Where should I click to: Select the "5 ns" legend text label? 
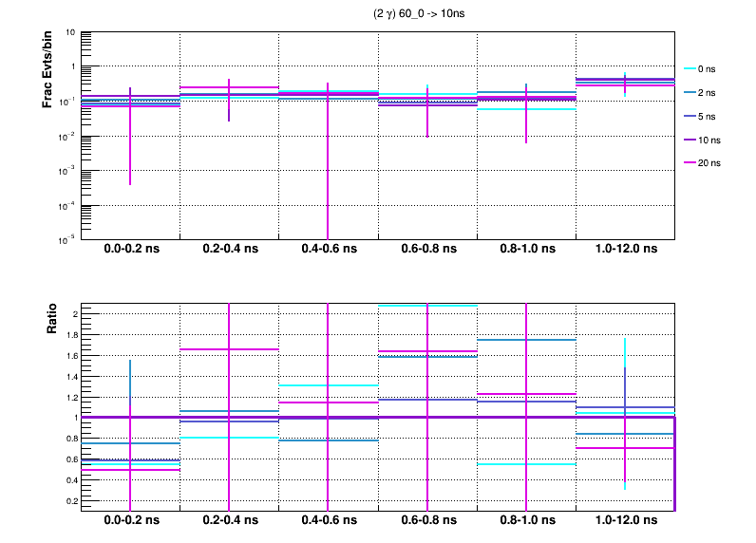709,116
